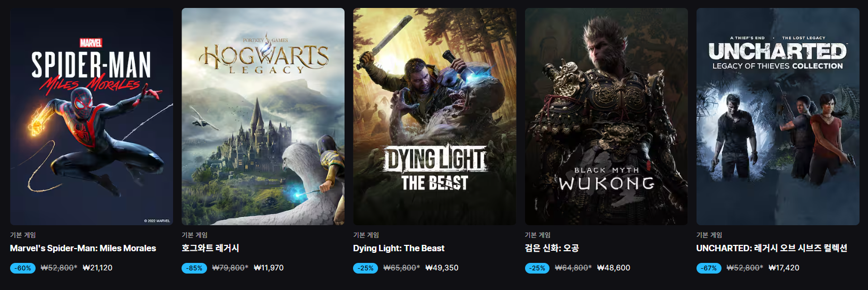Click the Wukong -25% discount badge

coord(538,268)
